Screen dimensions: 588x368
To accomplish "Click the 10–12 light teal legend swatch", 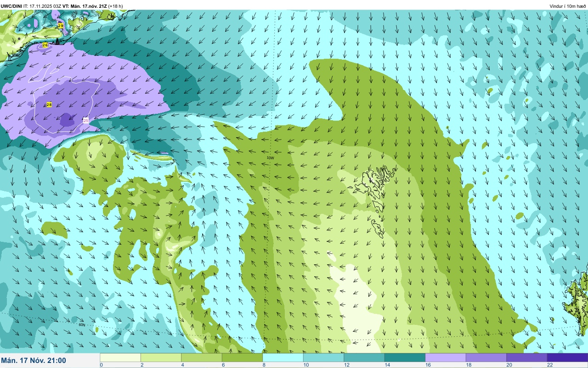I will [x=323, y=357].
